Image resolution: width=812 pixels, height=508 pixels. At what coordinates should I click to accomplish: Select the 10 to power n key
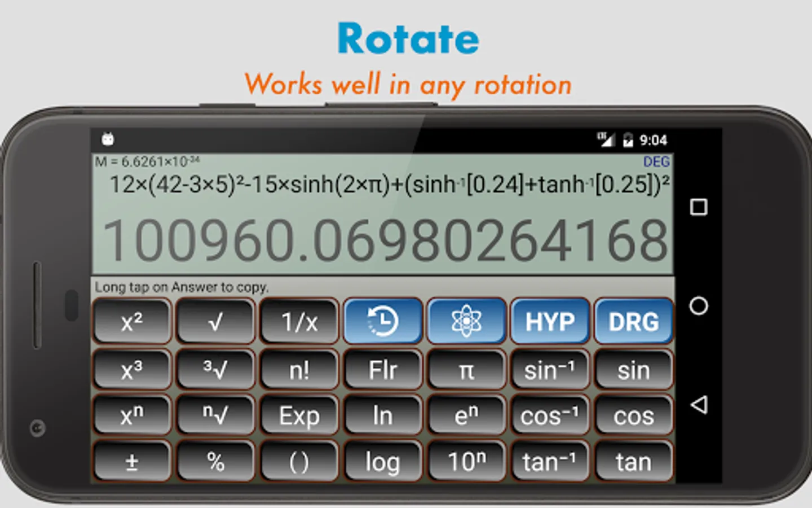coord(466,461)
